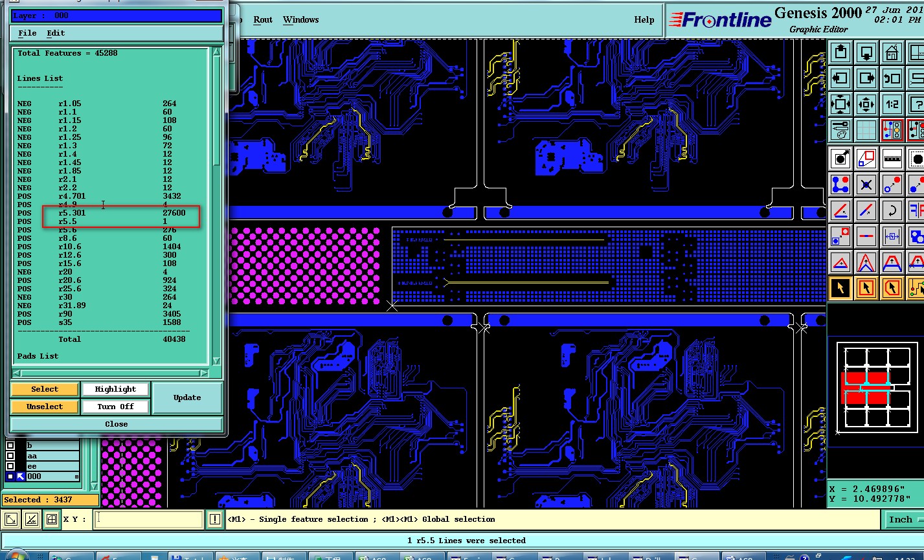The image size is (924, 560).
Task: Click the spacing brackets dimension icon
Action: pos(892,236)
